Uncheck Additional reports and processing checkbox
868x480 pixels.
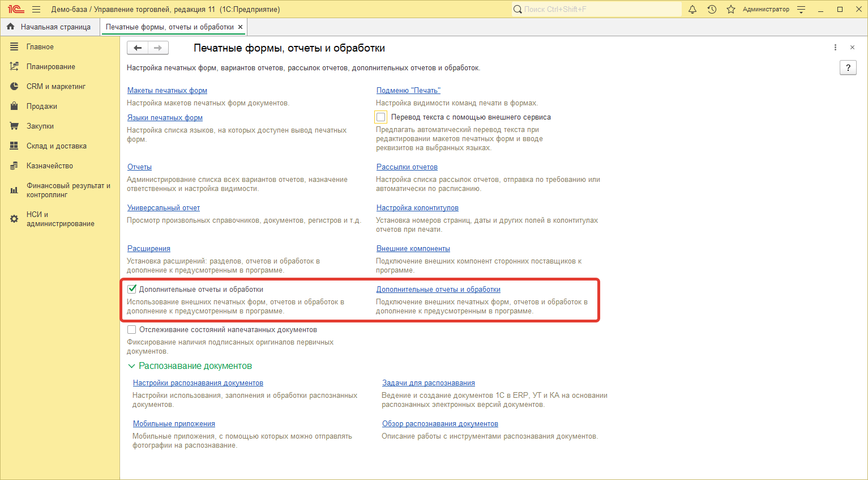point(132,289)
